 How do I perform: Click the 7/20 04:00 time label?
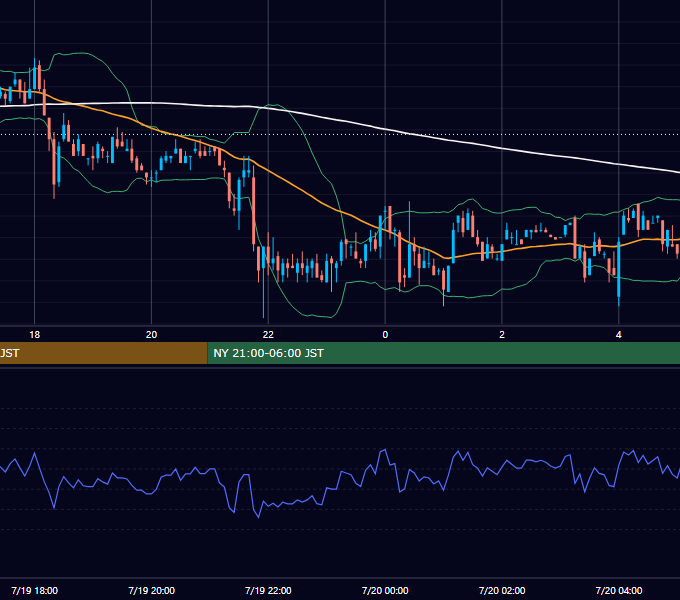(619, 590)
